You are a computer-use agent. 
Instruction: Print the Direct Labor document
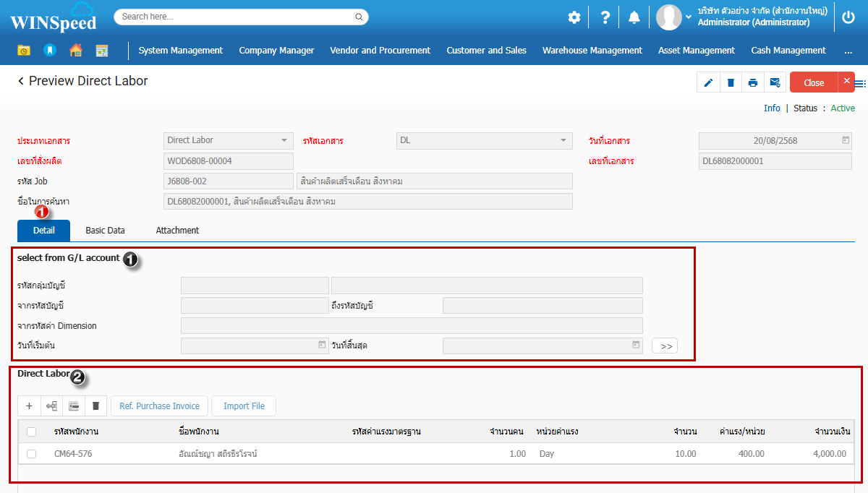pos(753,82)
